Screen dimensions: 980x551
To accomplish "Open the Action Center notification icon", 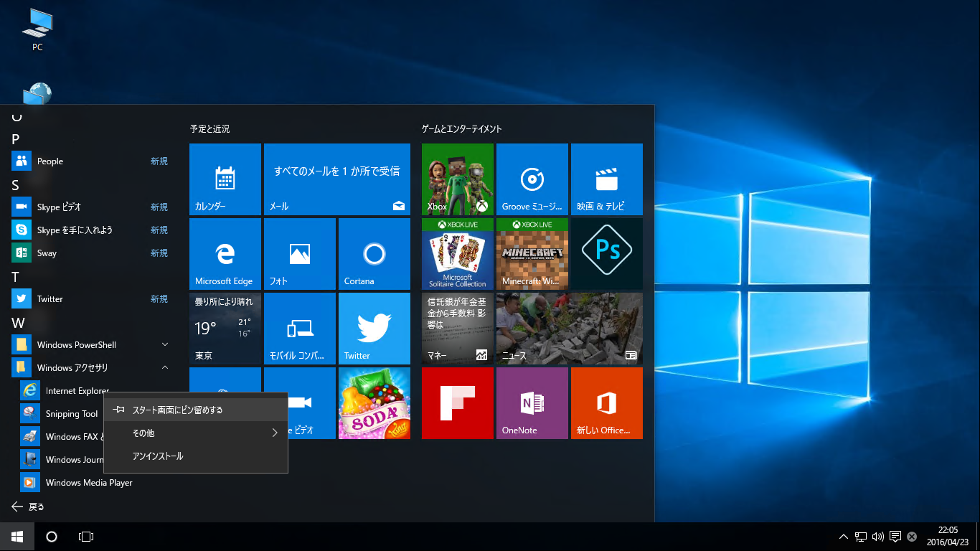I will point(895,537).
